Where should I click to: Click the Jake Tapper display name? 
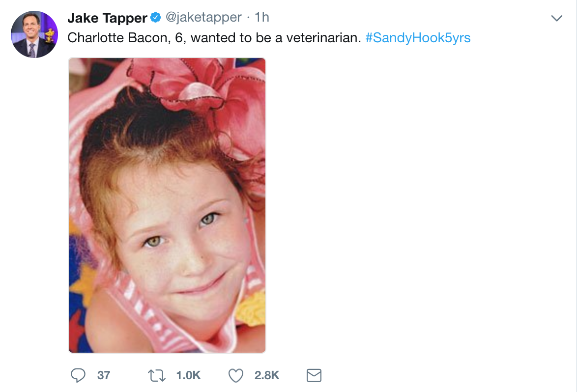coord(107,18)
